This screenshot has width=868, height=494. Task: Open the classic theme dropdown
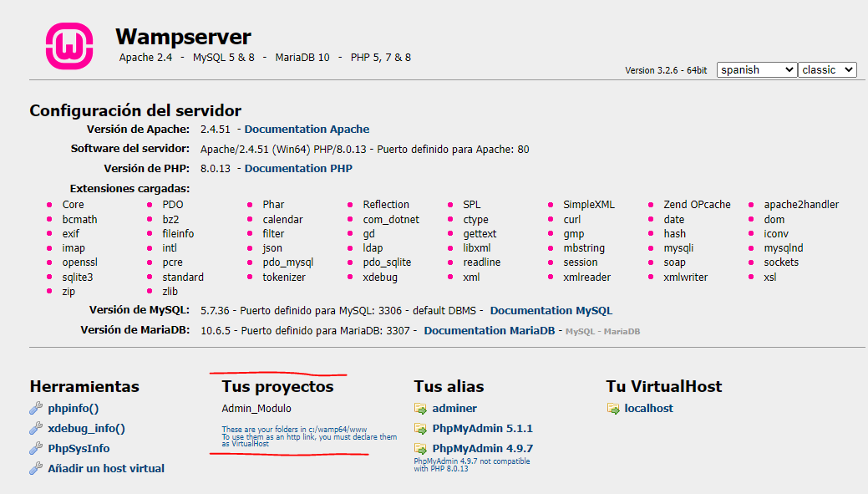(x=827, y=69)
